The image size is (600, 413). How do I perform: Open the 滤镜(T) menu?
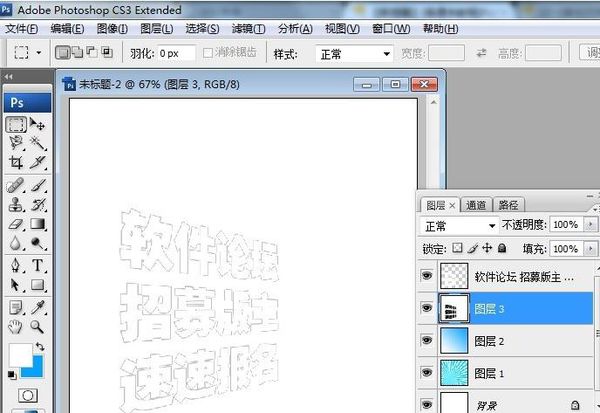pos(248,29)
